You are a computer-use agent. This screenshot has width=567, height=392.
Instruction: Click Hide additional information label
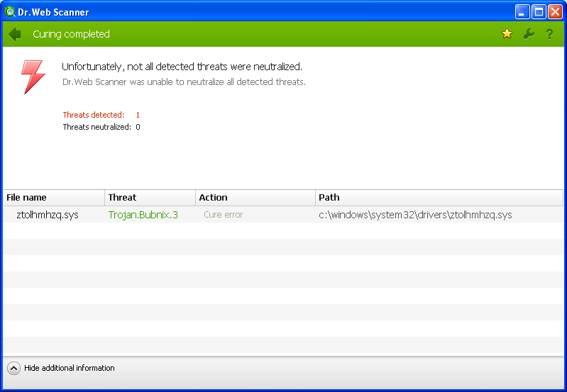tap(70, 368)
